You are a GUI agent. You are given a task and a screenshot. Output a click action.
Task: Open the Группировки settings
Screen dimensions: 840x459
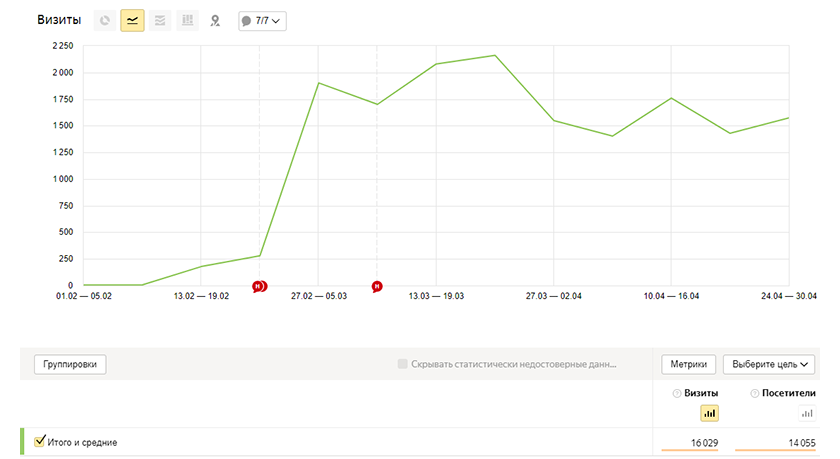click(70, 364)
